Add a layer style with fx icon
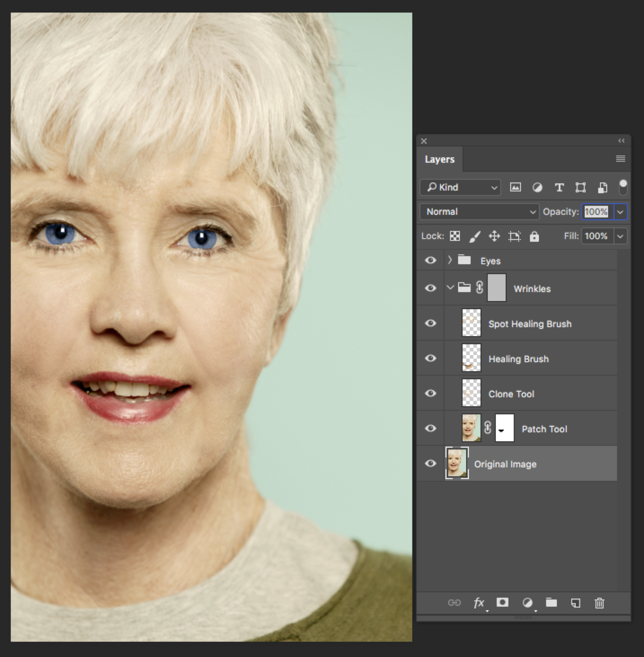The width and height of the screenshot is (644, 657). [479, 602]
